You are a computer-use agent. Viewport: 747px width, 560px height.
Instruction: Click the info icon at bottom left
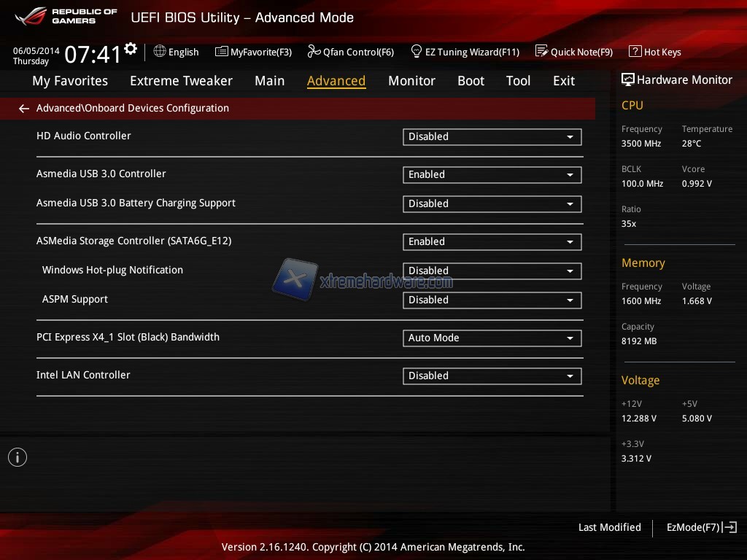(x=18, y=457)
